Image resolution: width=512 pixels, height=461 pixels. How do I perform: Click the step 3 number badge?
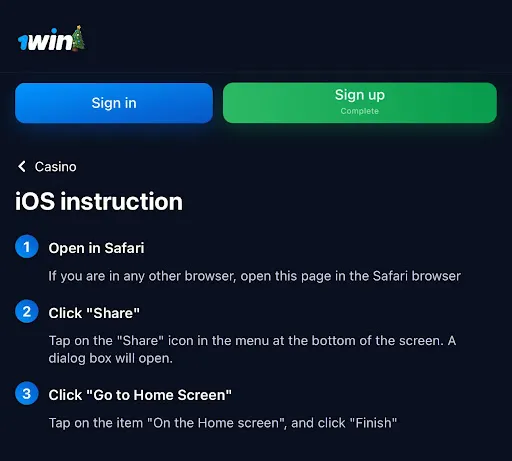[27, 393]
